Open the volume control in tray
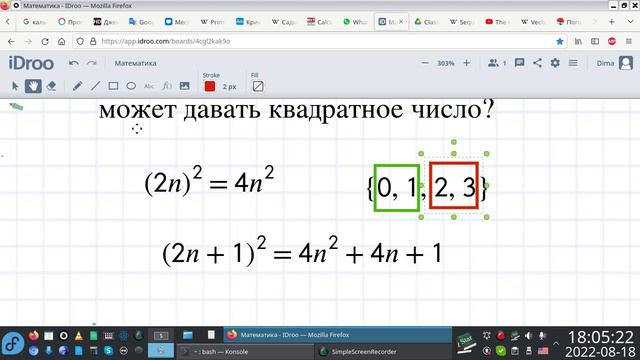Viewport: 640px width, 360px height. 528,336
